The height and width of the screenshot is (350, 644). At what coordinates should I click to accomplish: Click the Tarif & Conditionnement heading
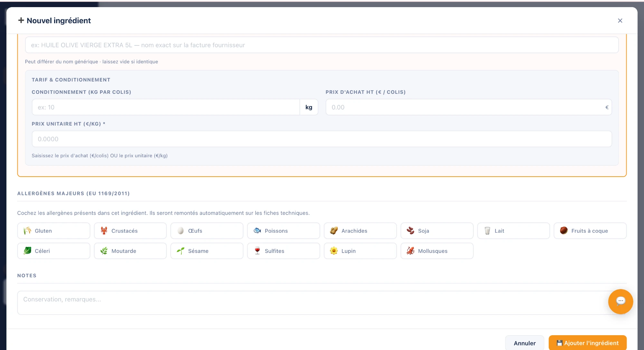pos(71,80)
